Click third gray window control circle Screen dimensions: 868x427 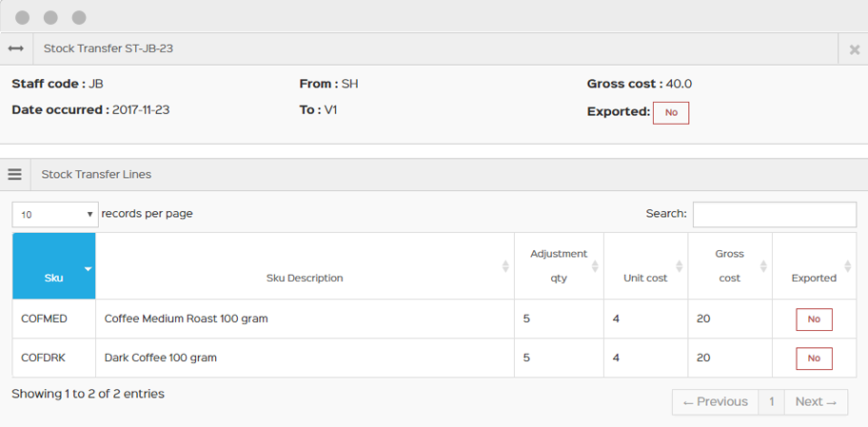[x=79, y=18]
